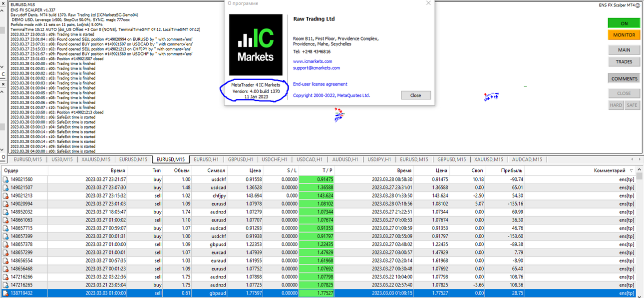Toggle the SAFE mode button
Screen dimensions: 644x298
[632, 105]
